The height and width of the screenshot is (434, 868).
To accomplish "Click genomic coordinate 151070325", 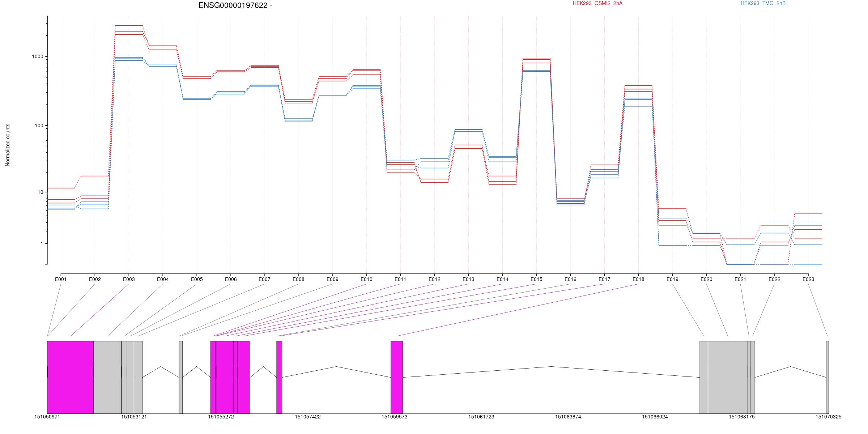I will (x=829, y=417).
